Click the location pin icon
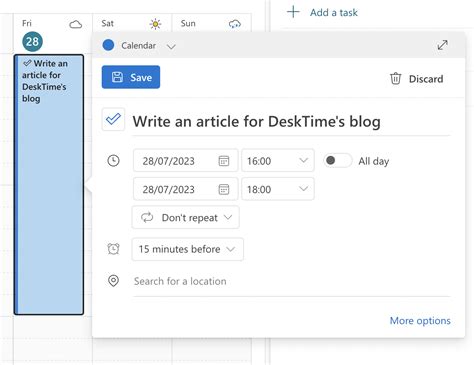 coord(113,281)
